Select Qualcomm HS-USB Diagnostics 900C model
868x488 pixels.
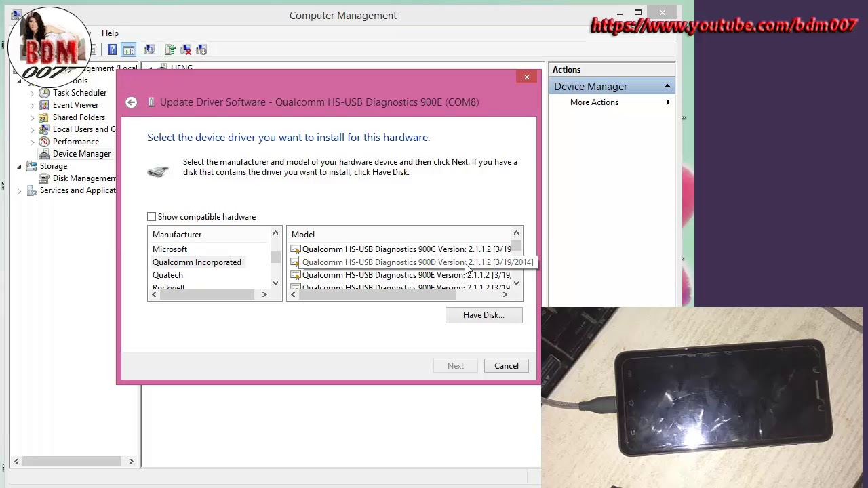406,249
